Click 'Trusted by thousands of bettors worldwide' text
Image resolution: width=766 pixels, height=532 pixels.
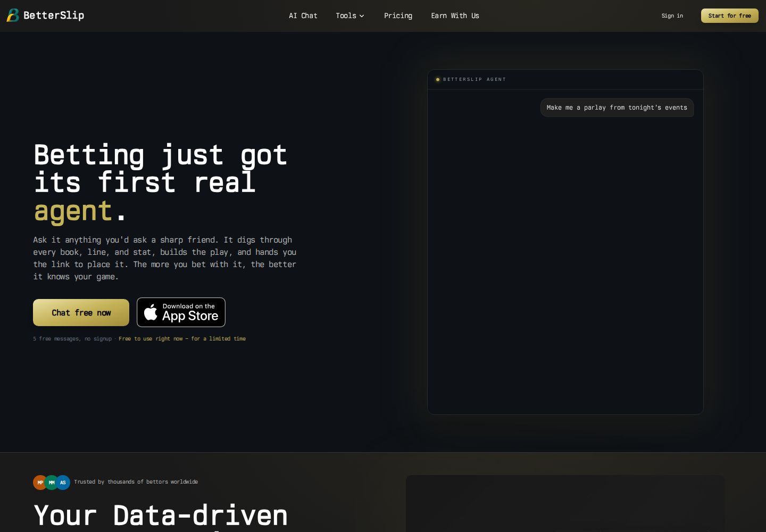[136, 482]
